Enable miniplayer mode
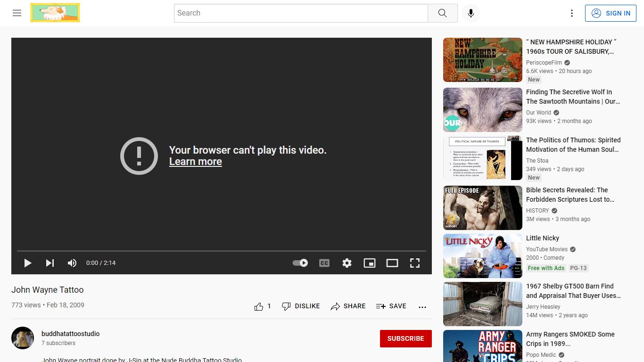 (370, 263)
